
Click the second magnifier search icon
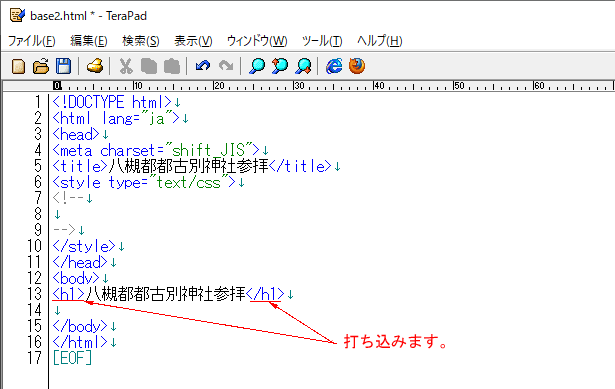[280, 66]
